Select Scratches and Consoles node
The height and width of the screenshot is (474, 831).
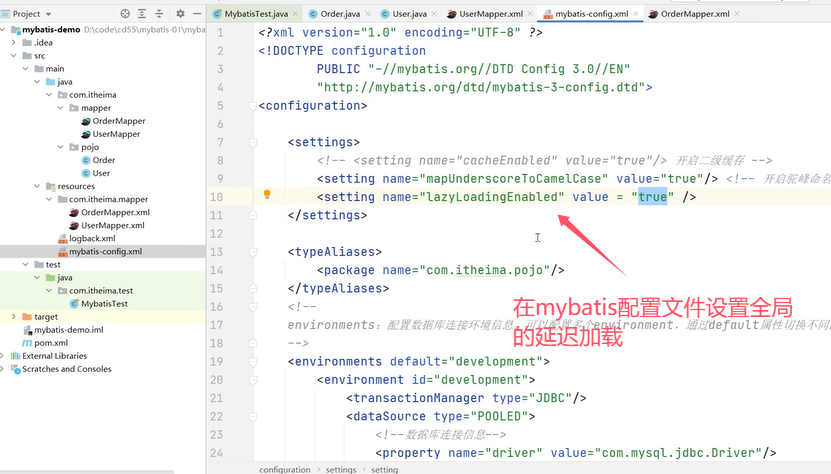[67, 369]
